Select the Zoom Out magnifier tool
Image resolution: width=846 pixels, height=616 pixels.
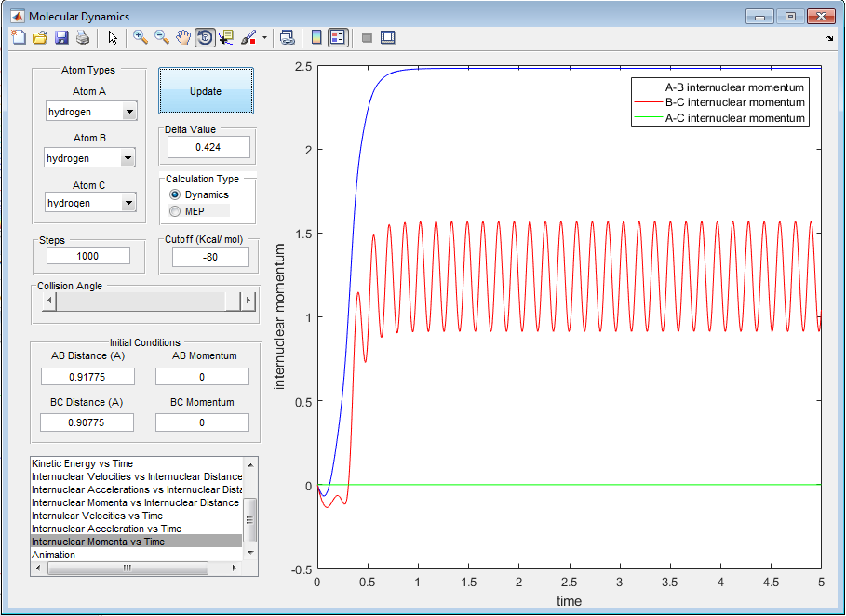(x=162, y=38)
